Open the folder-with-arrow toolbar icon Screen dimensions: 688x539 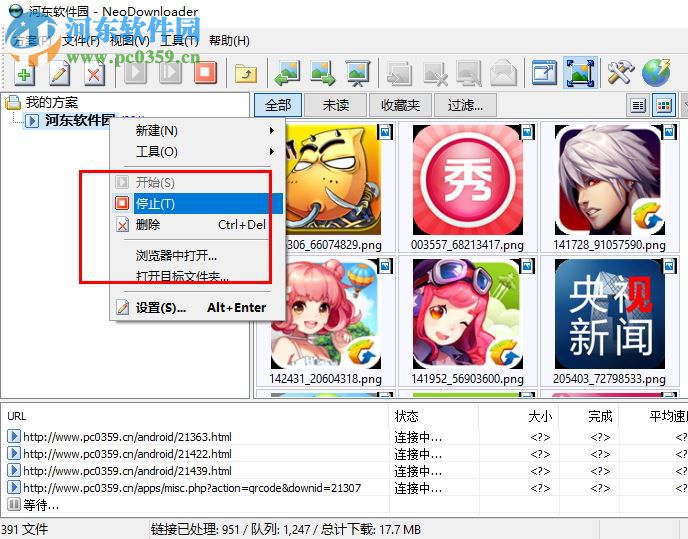246,73
